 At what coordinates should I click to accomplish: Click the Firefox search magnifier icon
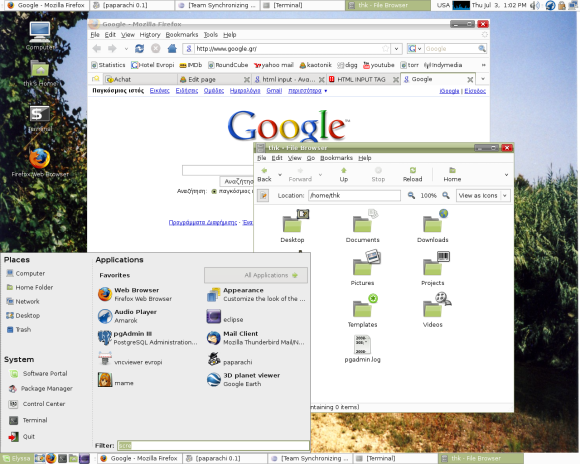(x=482, y=48)
